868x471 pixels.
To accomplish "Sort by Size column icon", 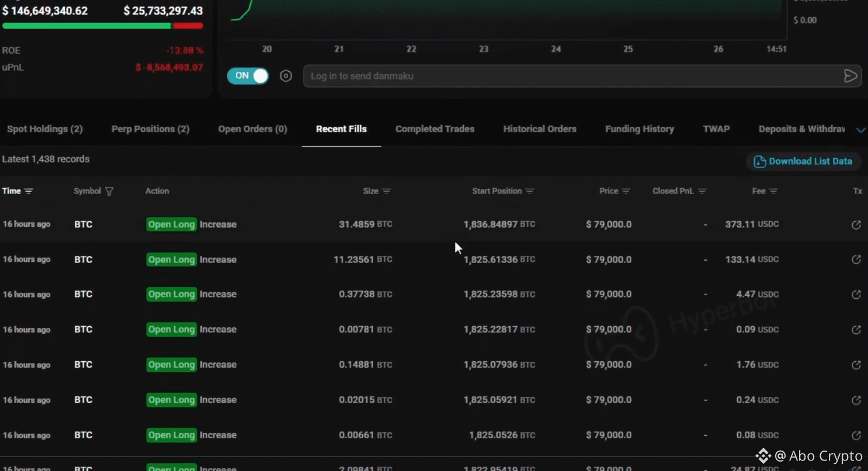I will coord(387,191).
